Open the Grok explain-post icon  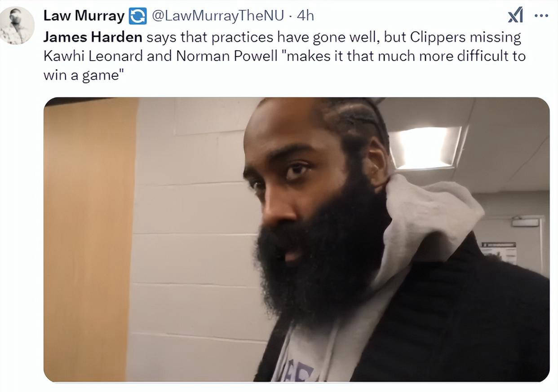click(515, 16)
